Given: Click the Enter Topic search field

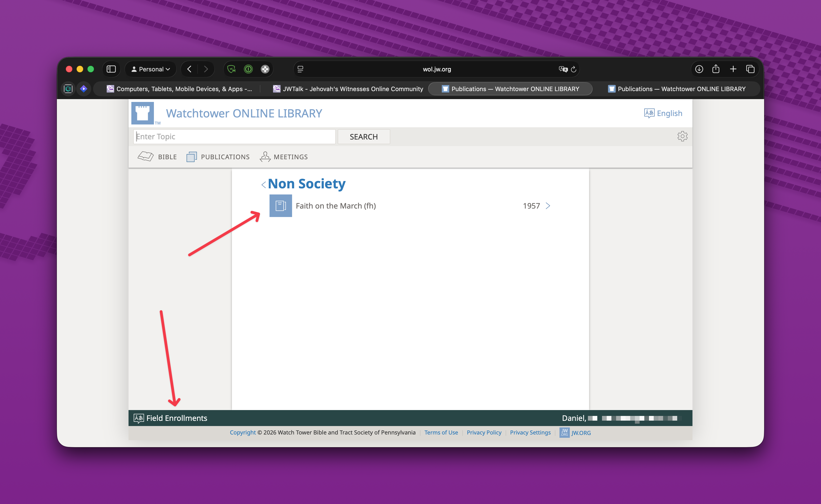Looking at the screenshot, I should pyautogui.click(x=234, y=137).
